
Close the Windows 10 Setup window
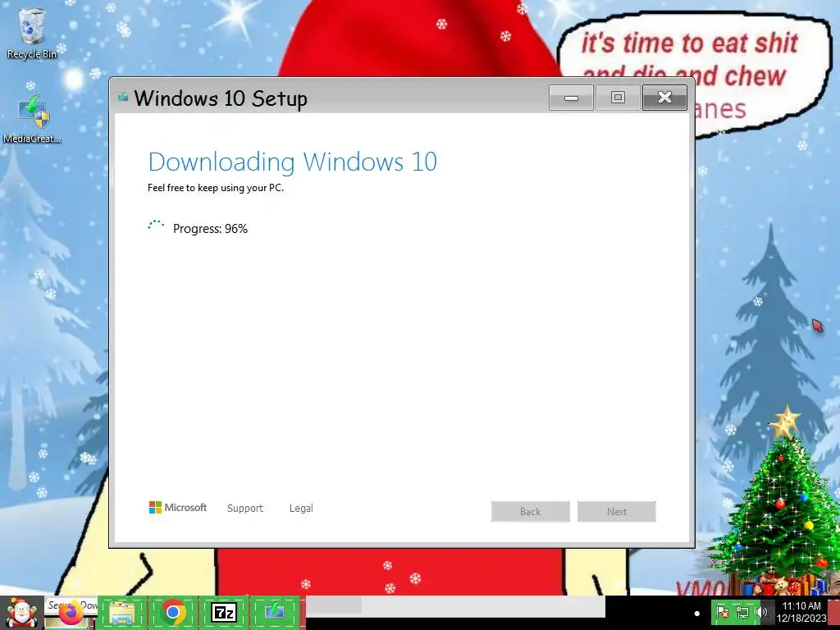pos(664,98)
